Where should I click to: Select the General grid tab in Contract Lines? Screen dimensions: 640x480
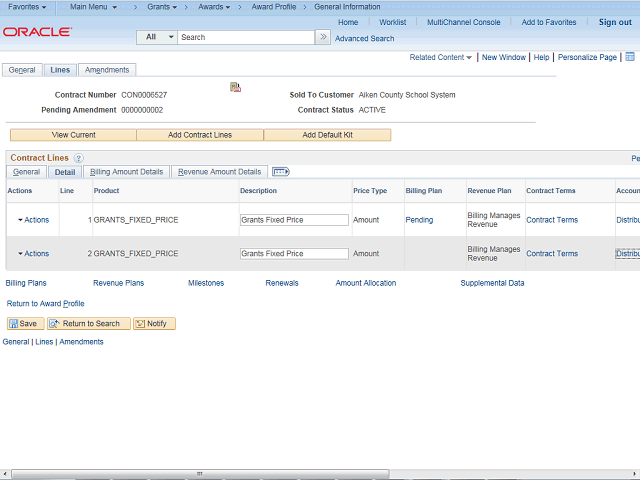(x=27, y=172)
